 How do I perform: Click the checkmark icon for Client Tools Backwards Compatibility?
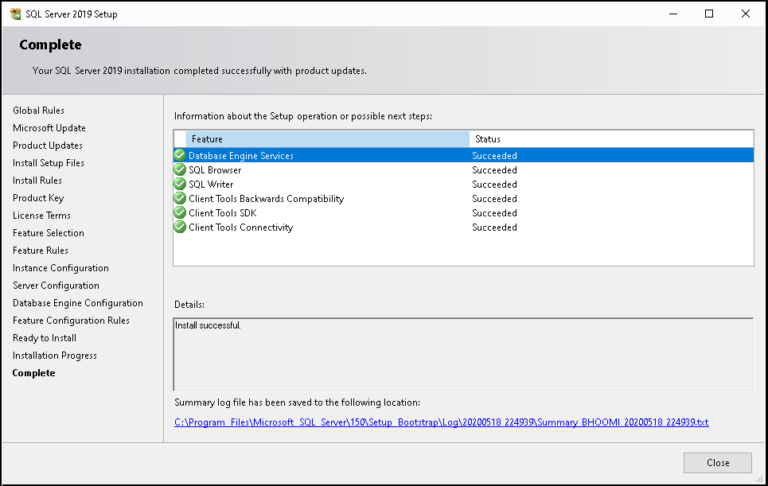point(180,198)
